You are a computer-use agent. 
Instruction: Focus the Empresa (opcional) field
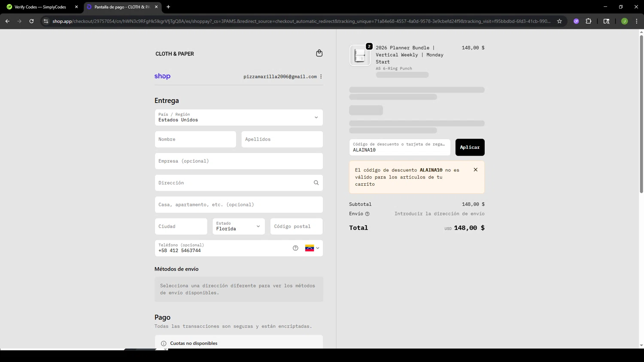239,161
